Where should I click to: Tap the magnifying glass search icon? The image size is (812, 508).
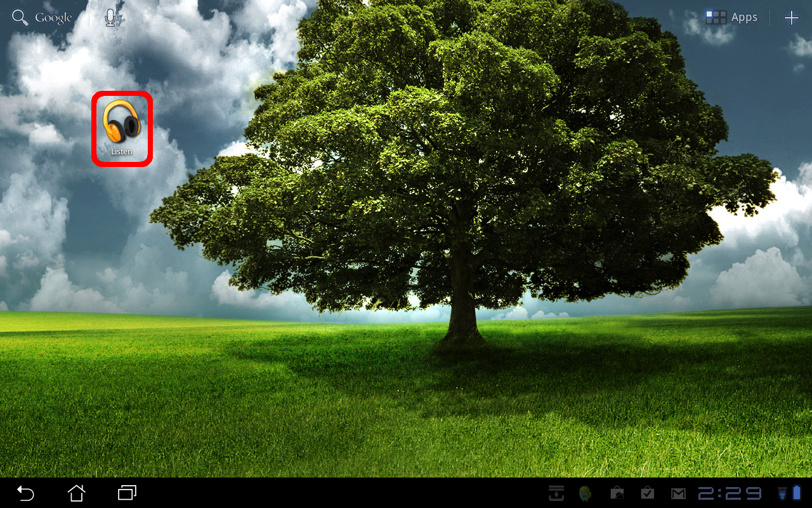click(x=20, y=18)
